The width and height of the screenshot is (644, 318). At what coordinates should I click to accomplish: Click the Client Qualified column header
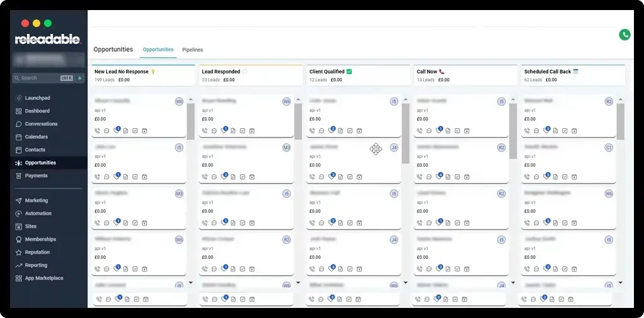pyautogui.click(x=358, y=75)
